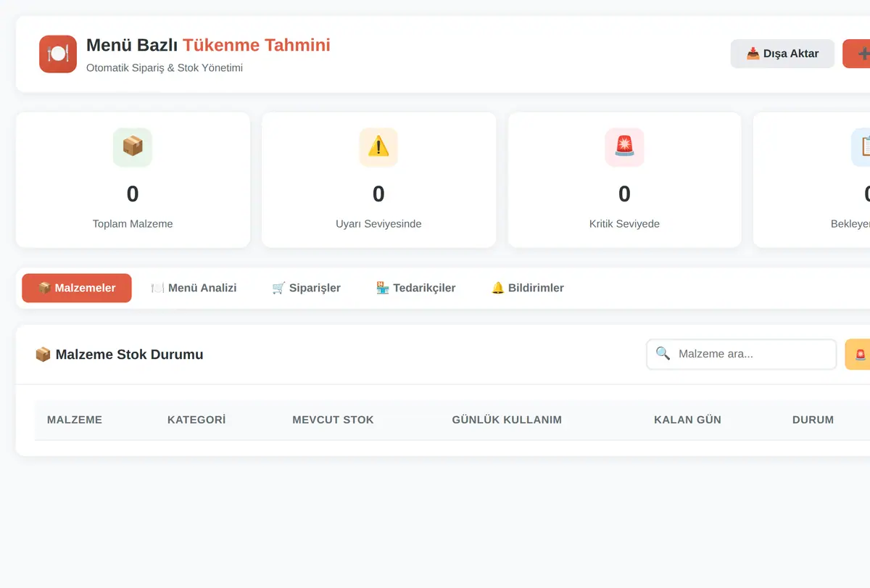
Task: Click the Toplam Malzeme label
Action: click(133, 224)
